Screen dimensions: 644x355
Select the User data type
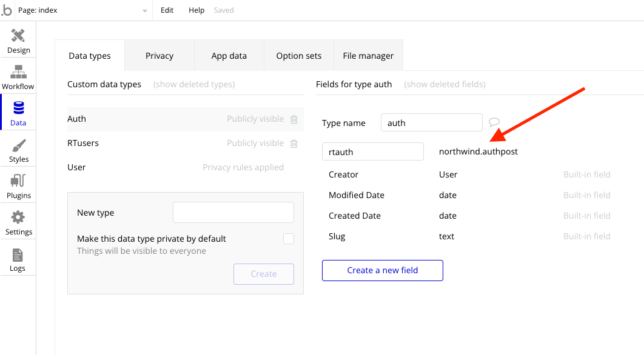76,167
